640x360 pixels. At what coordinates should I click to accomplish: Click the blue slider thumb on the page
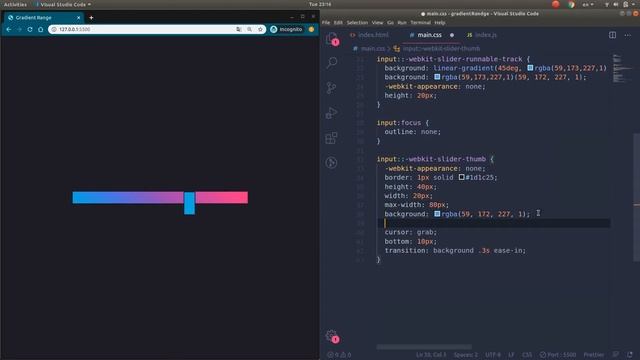tap(189, 203)
